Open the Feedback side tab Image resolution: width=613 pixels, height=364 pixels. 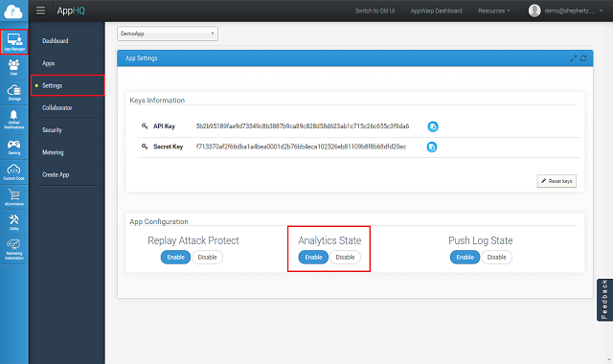pos(604,300)
